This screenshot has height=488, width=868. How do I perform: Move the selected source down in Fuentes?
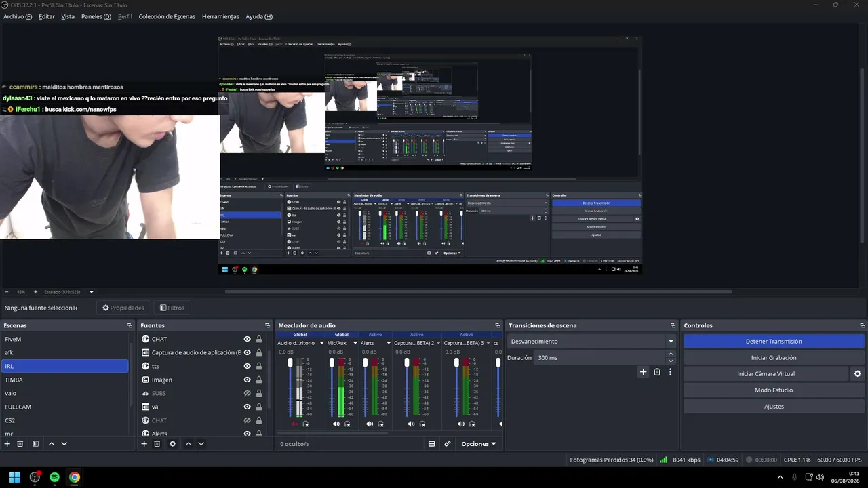pos(201,444)
